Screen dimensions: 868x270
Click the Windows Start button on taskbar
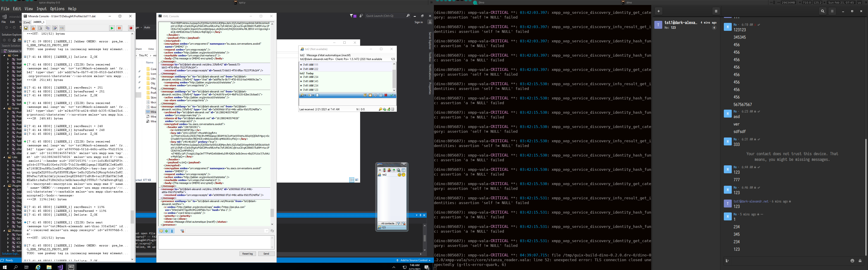tap(5, 267)
